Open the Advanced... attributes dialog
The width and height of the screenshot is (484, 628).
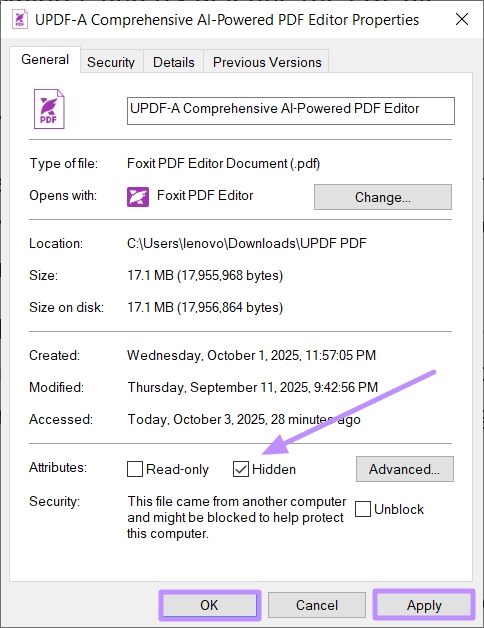pos(405,469)
